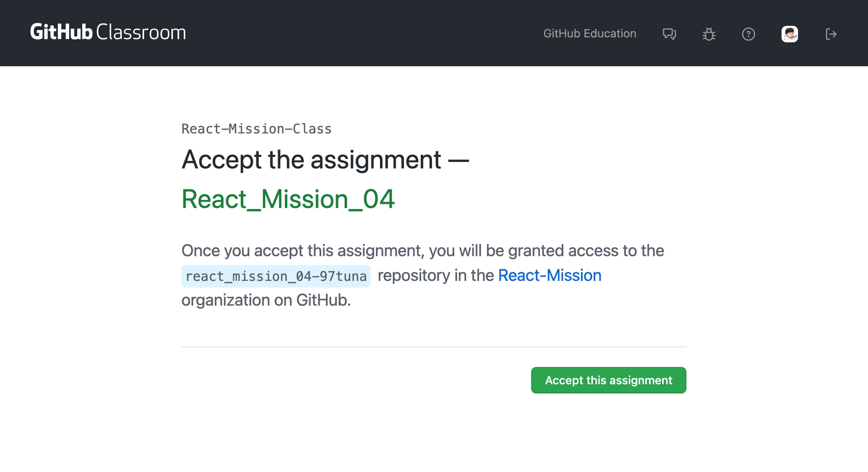Open help via question mark icon
Viewport: 868px width, 472px height.
tap(748, 34)
